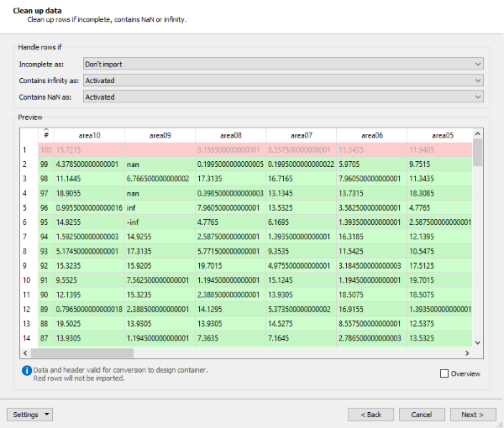Click the 15.1245 cell in area07
This screenshot has width=504, height=428.
(x=302, y=280)
